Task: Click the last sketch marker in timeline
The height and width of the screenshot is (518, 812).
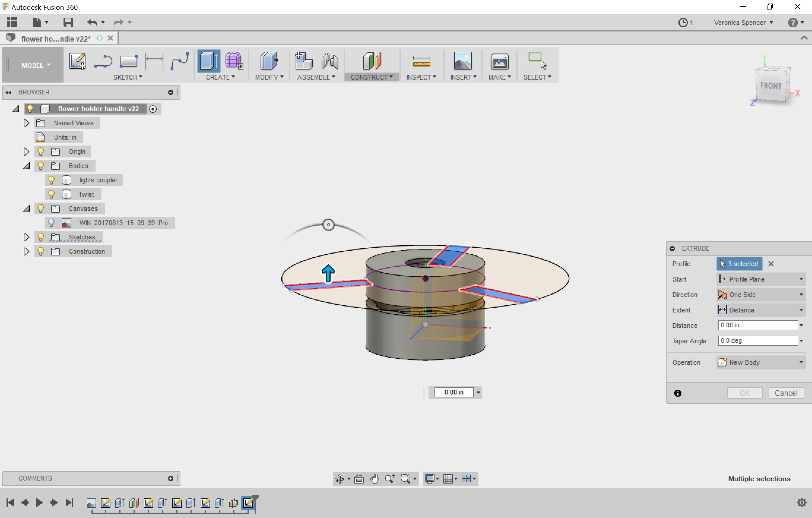Action: pos(248,503)
